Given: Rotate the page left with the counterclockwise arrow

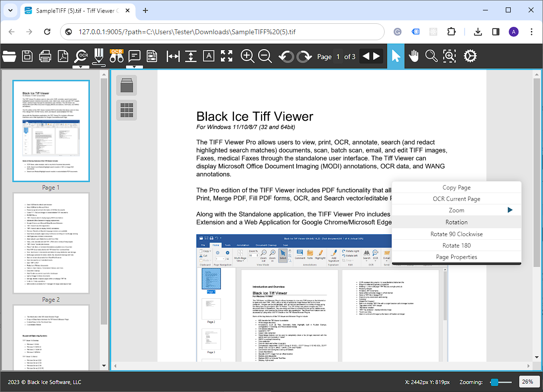Looking at the screenshot, I should [286, 57].
